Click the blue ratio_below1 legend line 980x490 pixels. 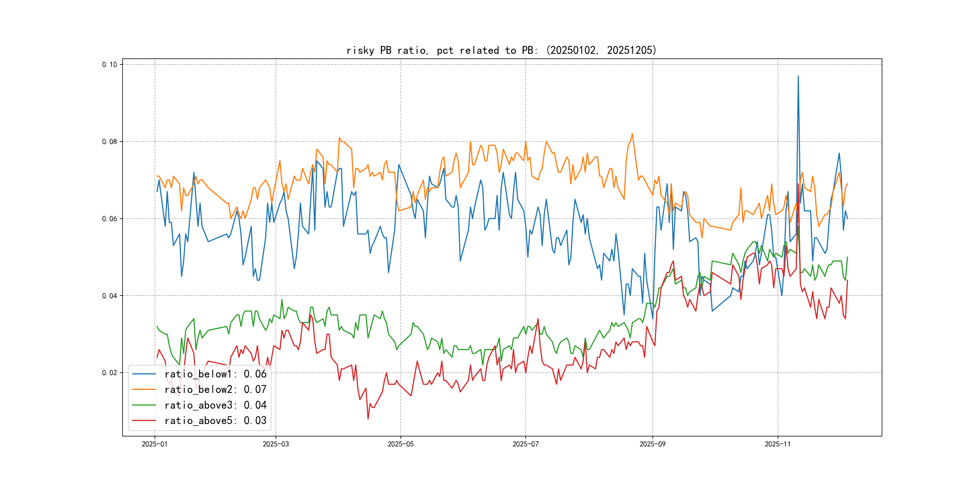coord(144,374)
